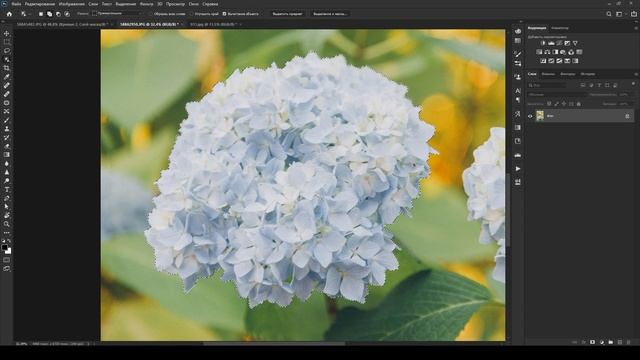Open the 'Изображение' menu
Viewport: 640px width, 360px height.
pyautogui.click(x=72, y=4)
